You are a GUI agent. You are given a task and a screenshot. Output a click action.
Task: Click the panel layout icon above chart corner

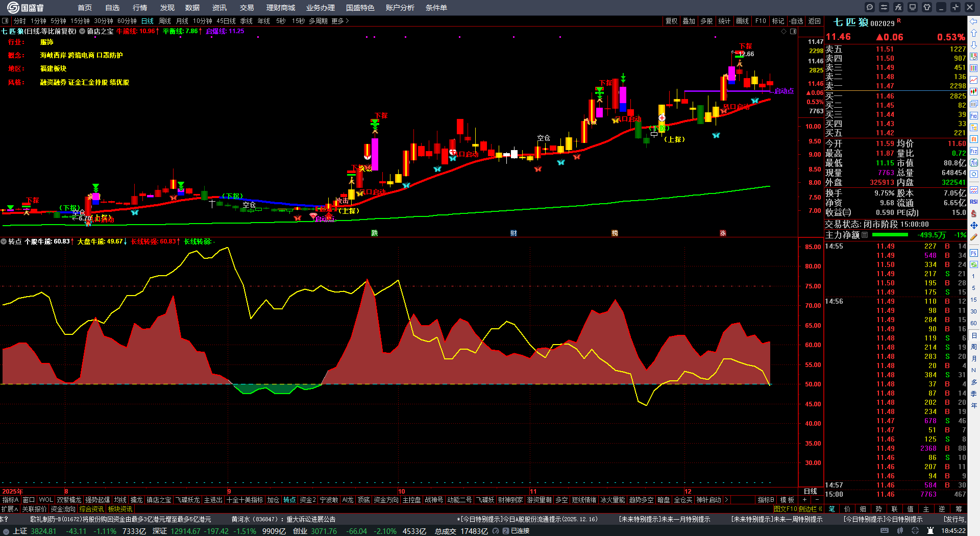point(793,32)
